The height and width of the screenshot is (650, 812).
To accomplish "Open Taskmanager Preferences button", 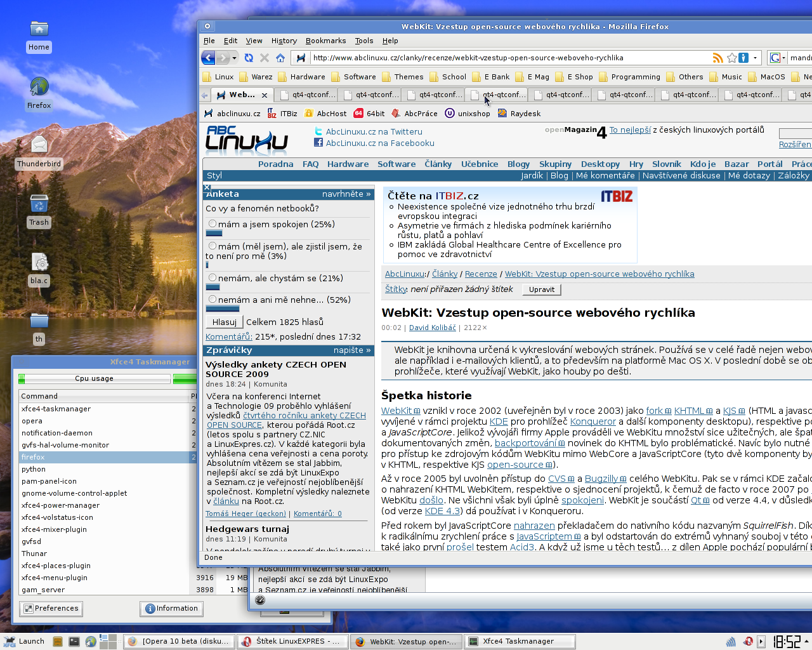I will click(x=51, y=609).
